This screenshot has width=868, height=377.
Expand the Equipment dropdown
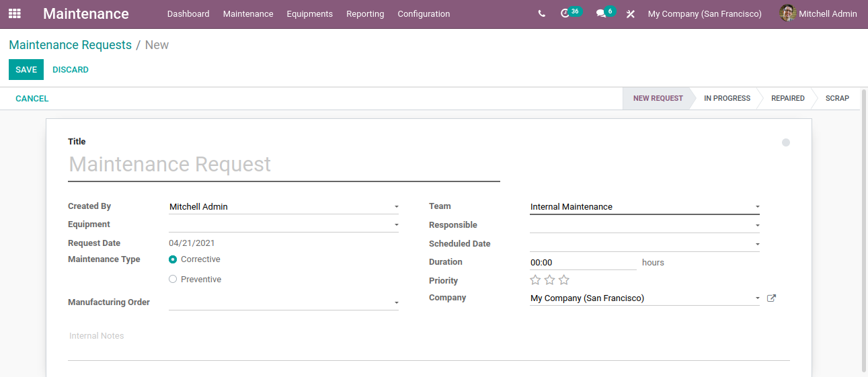pos(396,224)
